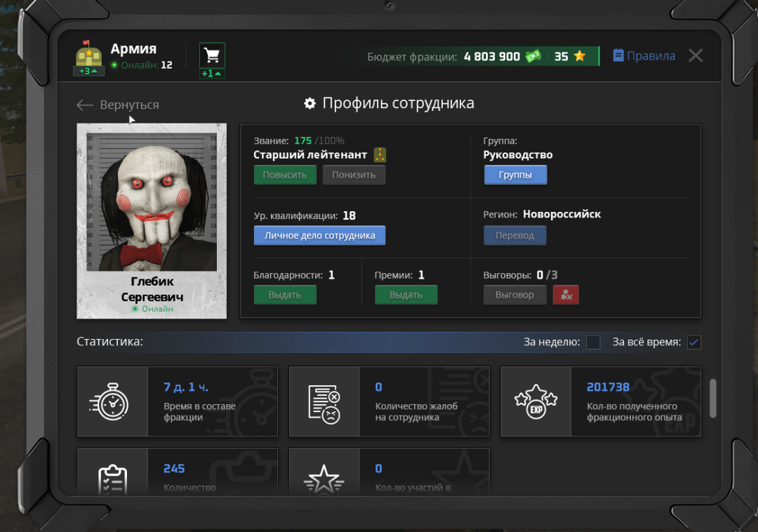Toggle the За всё время checkbox
758x532 pixels.
[x=694, y=342]
